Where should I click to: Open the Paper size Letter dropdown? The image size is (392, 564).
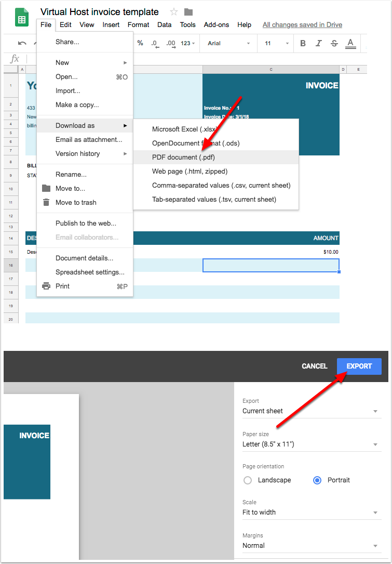pyautogui.click(x=312, y=444)
